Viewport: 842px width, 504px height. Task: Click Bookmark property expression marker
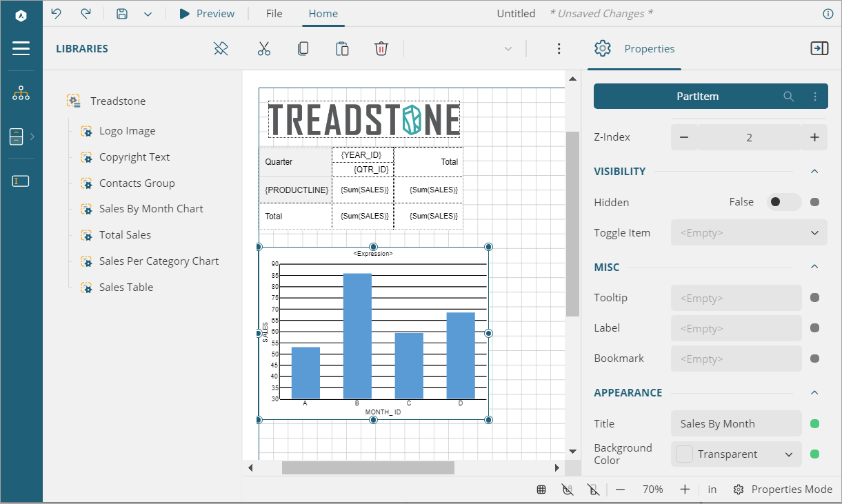click(x=814, y=359)
